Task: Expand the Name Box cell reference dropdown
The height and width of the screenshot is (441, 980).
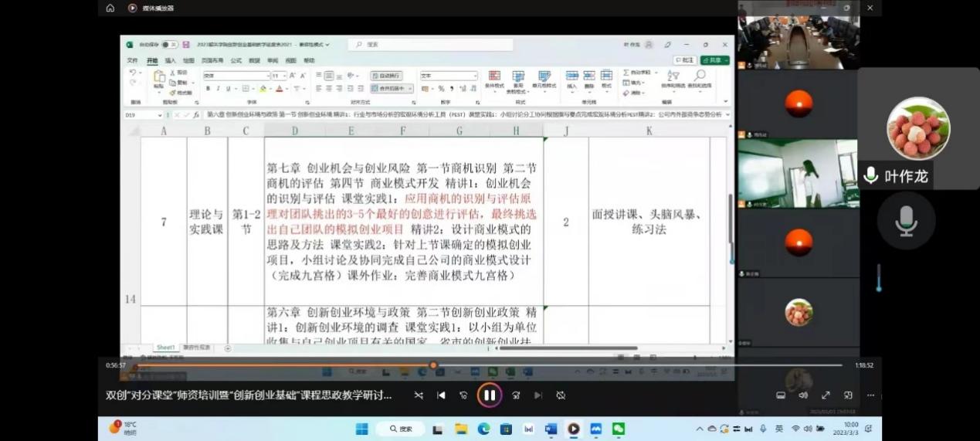Action: [x=160, y=114]
